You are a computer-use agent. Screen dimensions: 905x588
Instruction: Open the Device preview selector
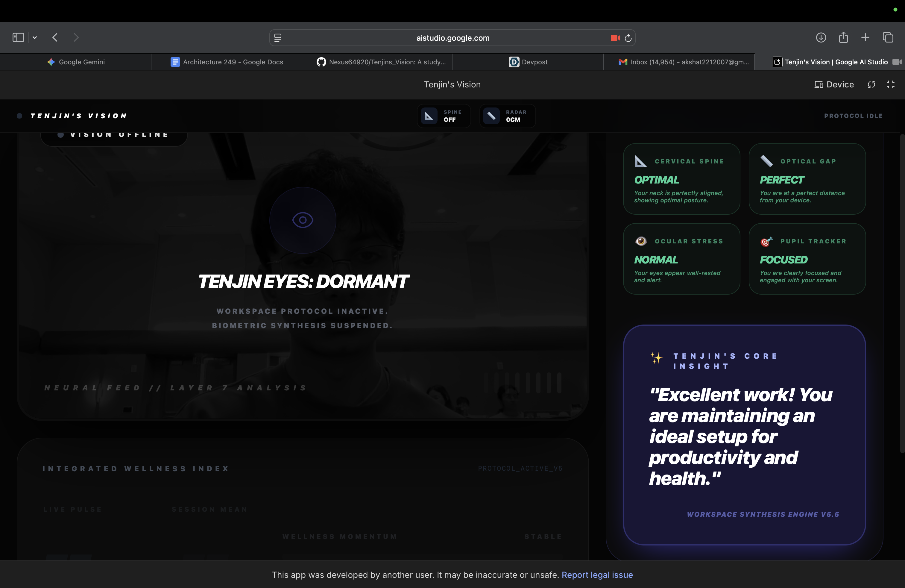(834, 84)
